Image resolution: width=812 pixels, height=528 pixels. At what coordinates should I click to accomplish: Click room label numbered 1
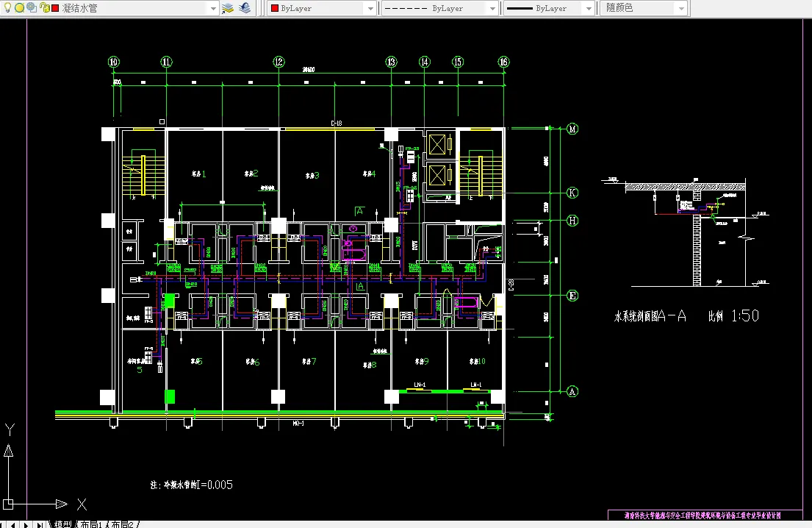tap(199, 174)
